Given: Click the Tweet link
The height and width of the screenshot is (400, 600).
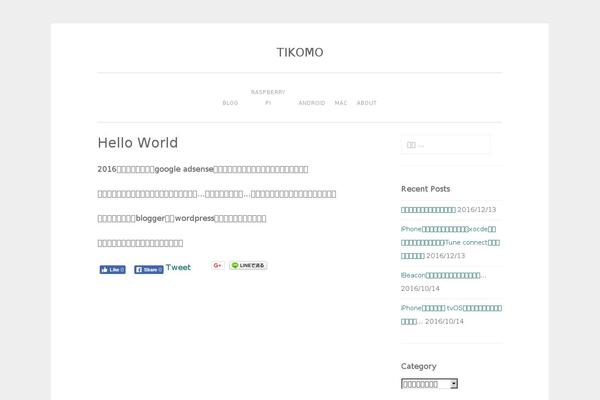Looking at the screenshot, I should 178,267.
